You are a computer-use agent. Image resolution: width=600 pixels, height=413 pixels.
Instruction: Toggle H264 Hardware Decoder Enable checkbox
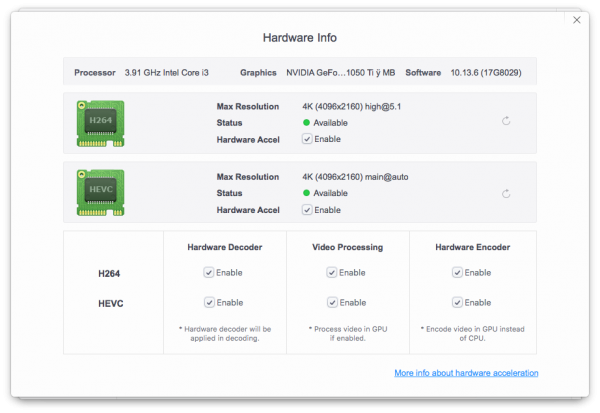pos(209,273)
